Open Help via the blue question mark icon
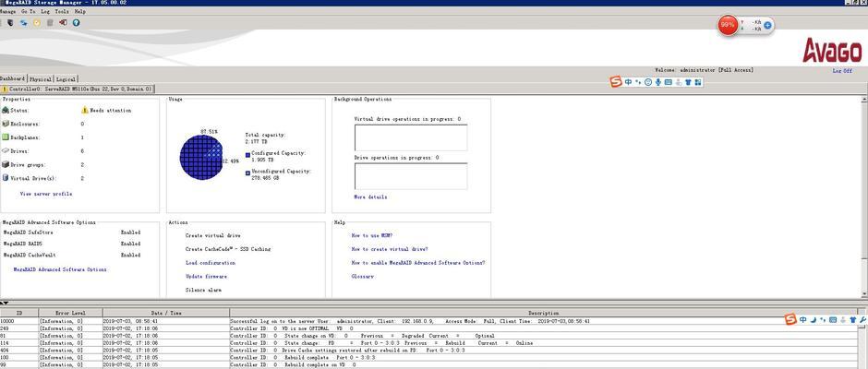Viewport: 868px width, 369px height. coord(76,23)
